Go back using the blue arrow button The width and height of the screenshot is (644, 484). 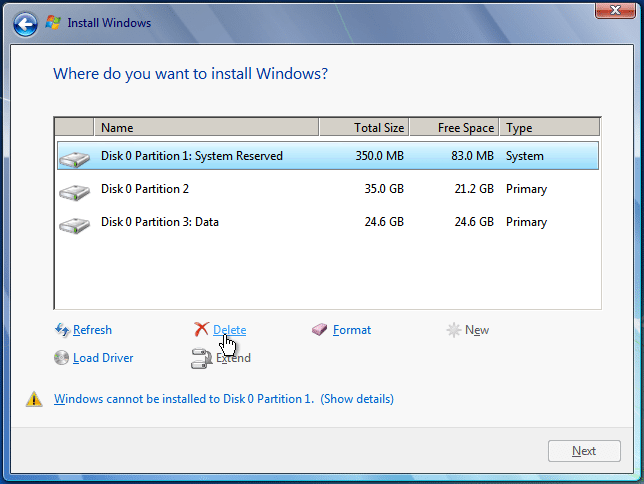coord(25,24)
